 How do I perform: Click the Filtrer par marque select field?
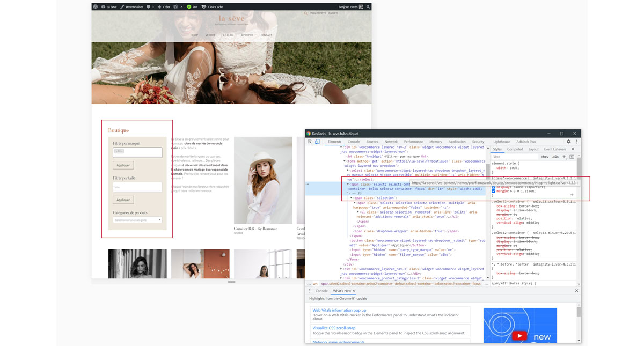(137, 152)
